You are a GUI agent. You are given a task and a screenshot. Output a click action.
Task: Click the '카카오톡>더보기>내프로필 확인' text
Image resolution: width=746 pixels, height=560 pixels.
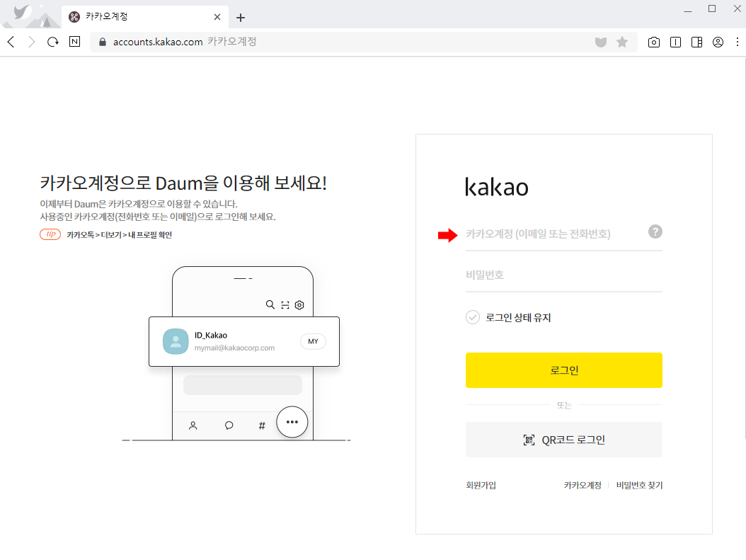point(119,234)
